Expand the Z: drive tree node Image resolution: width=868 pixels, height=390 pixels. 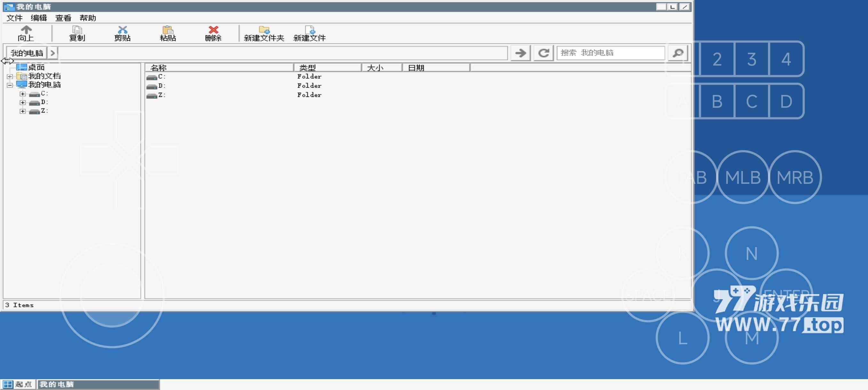pyautogui.click(x=22, y=111)
